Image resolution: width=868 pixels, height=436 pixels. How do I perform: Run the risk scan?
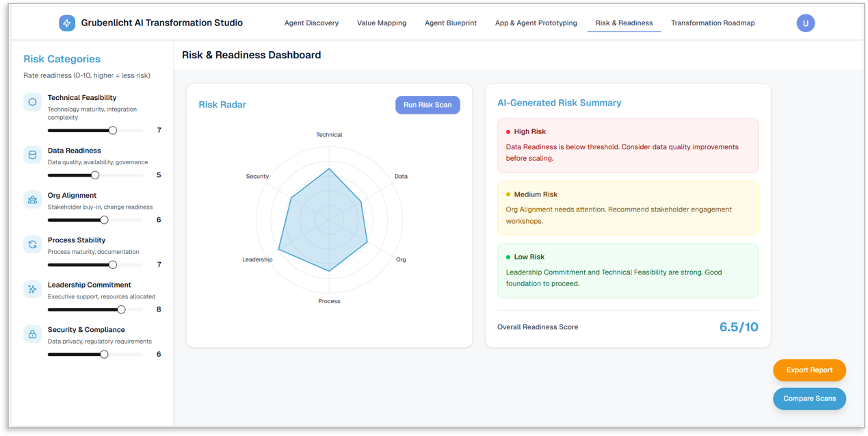(428, 105)
